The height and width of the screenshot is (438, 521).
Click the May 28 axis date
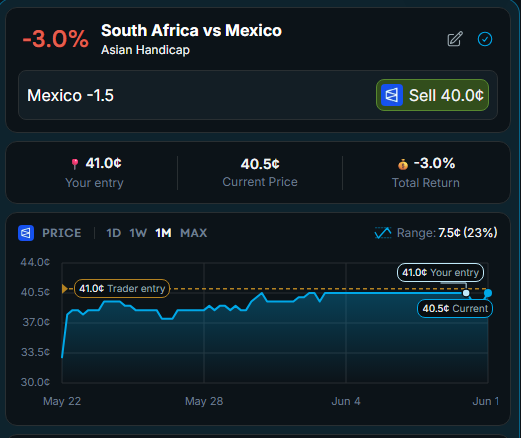204,401
